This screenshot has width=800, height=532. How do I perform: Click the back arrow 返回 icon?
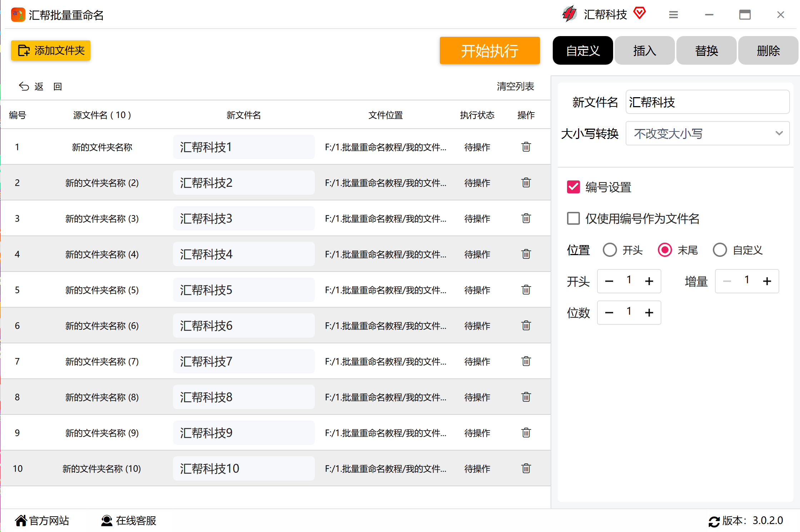point(24,86)
